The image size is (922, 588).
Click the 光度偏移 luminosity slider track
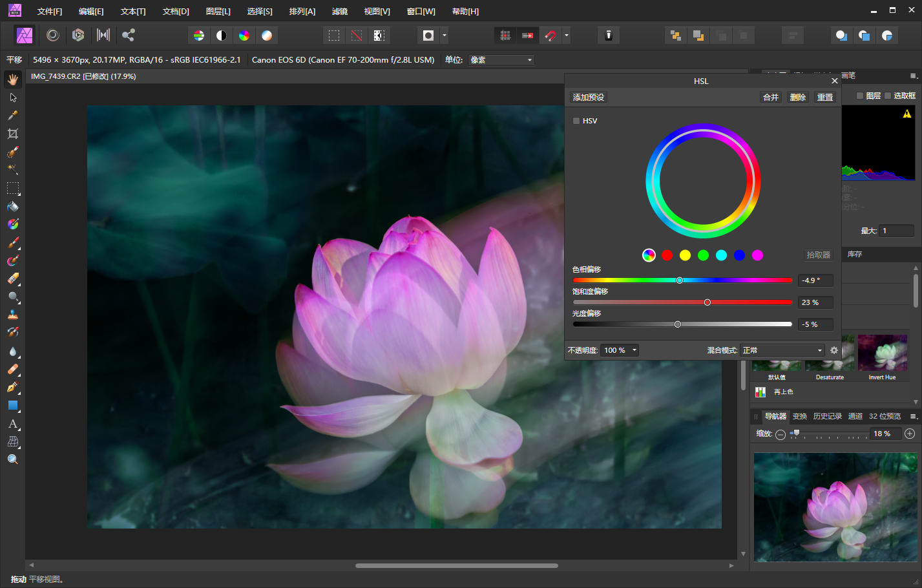click(x=682, y=324)
